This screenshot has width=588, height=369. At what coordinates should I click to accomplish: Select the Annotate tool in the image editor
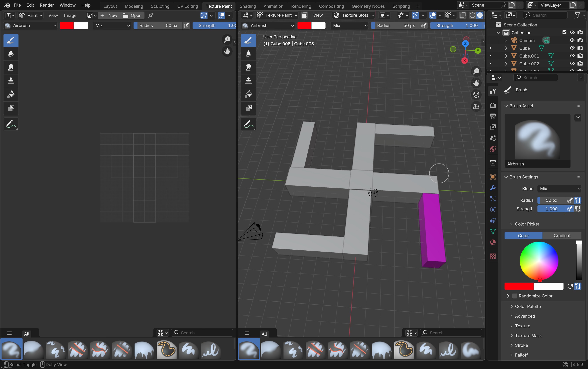(11, 124)
